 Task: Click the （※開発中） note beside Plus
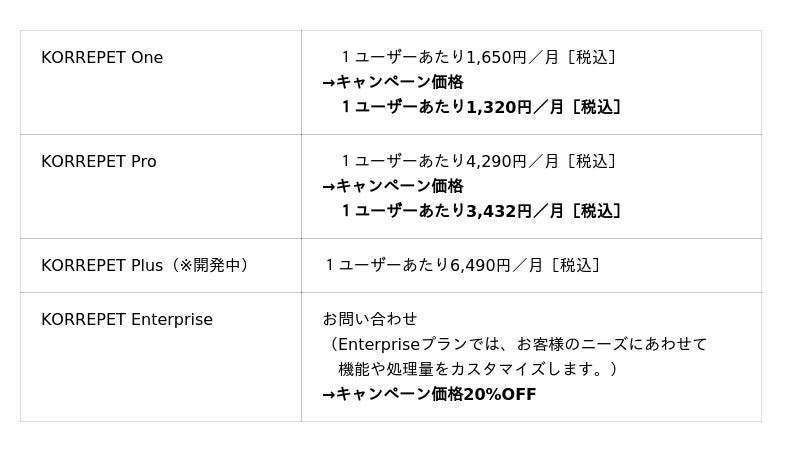tap(211, 266)
